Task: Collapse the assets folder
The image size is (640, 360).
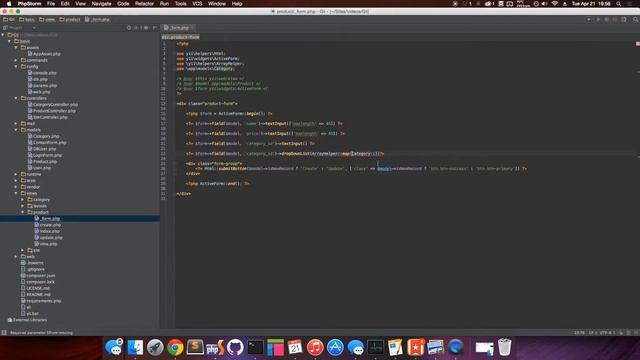Action: pyautogui.click(x=16, y=47)
